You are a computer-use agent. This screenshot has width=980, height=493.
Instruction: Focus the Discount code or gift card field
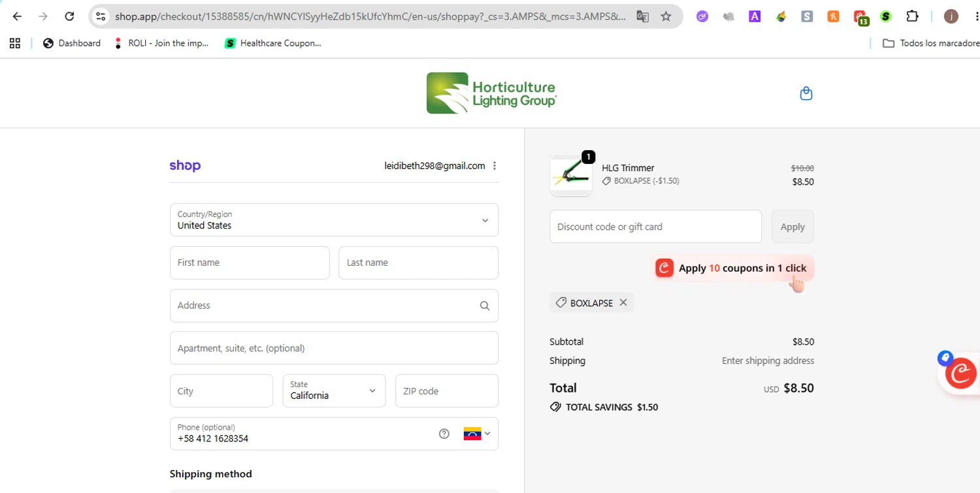655,227
